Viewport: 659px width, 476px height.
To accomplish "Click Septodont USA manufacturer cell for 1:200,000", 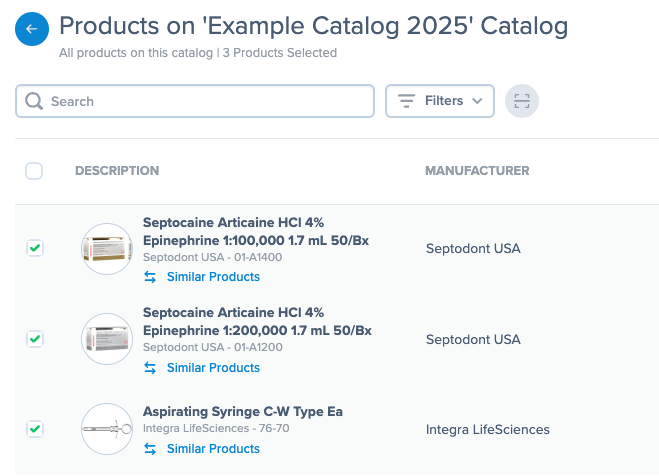I will tap(473, 339).
